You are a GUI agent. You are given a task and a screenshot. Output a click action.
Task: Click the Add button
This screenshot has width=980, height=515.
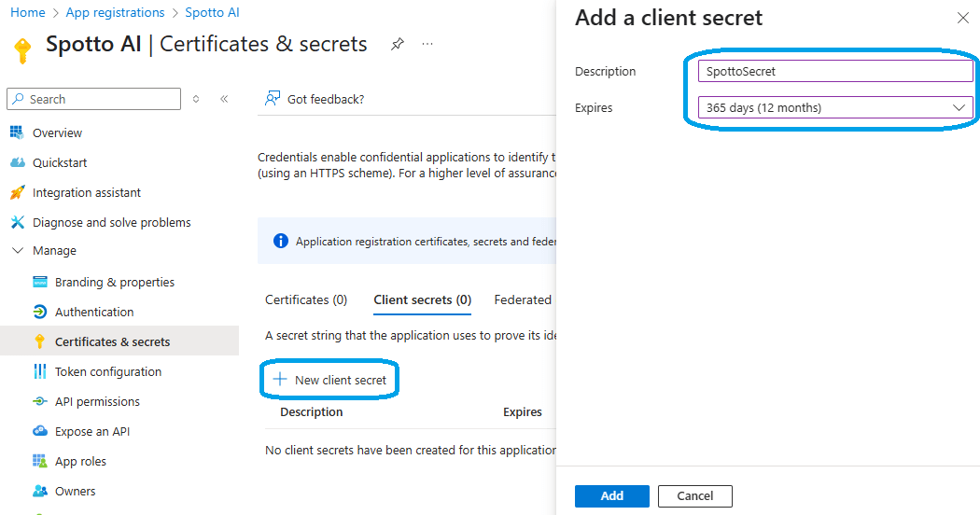pyautogui.click(x=612, y=495)
